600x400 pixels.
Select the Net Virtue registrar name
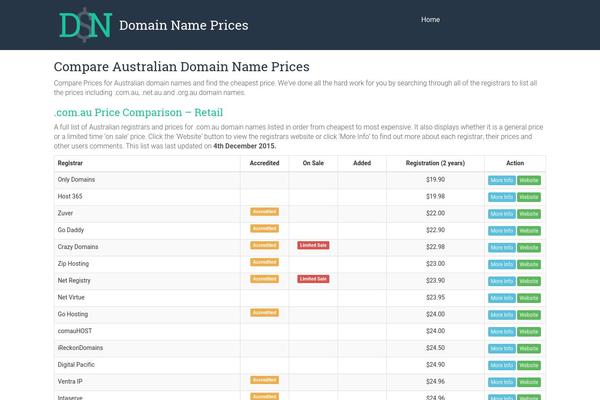click(71, 298)
